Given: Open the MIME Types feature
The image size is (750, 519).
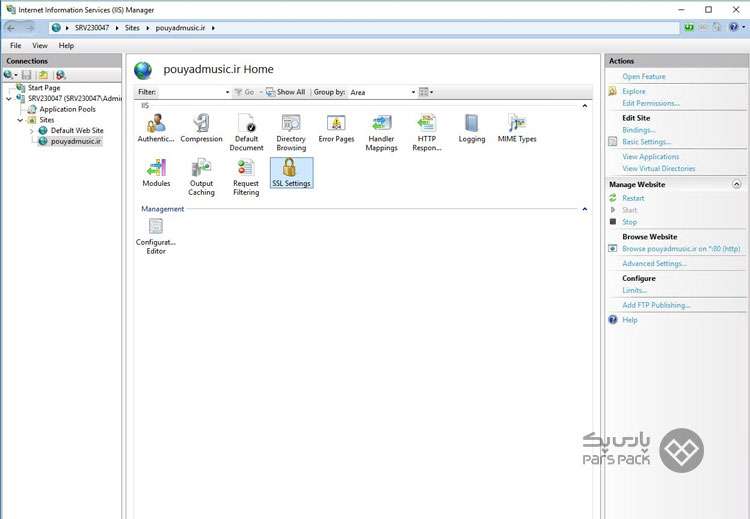Looking at the screenshot, I should (517, 128).
